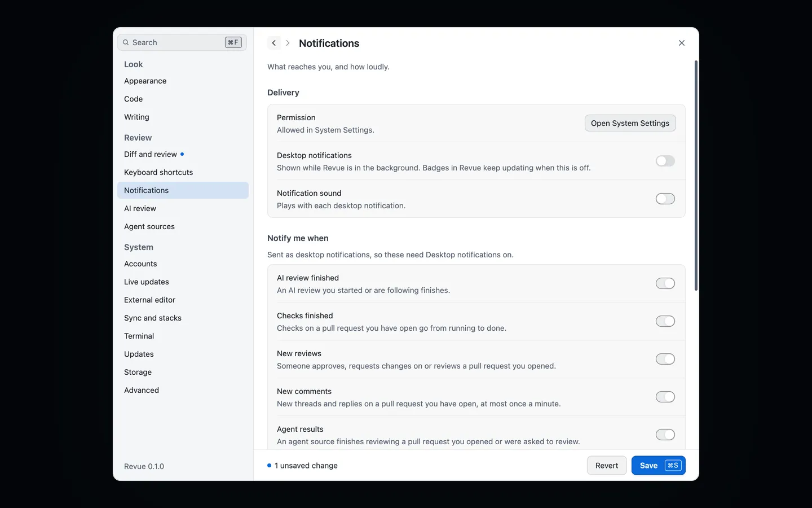Revert the unsaved change

point(607,466)
